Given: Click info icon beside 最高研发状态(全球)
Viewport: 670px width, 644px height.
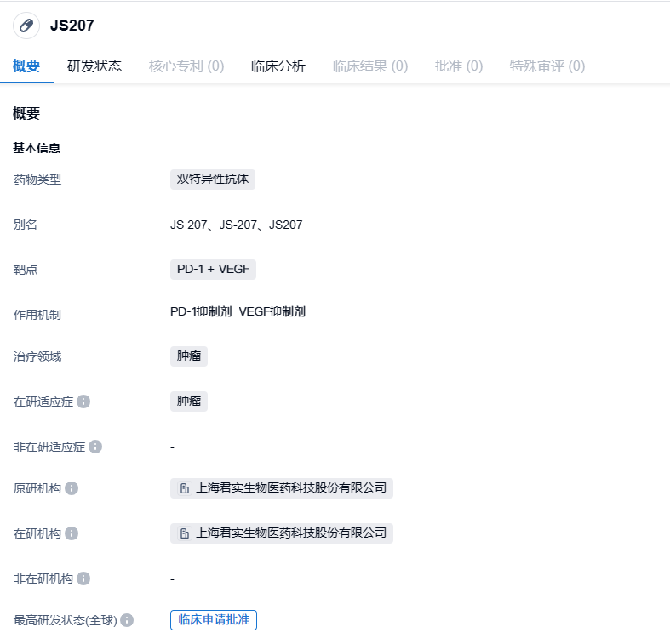Looking at the screenshot, I should 127,620.
